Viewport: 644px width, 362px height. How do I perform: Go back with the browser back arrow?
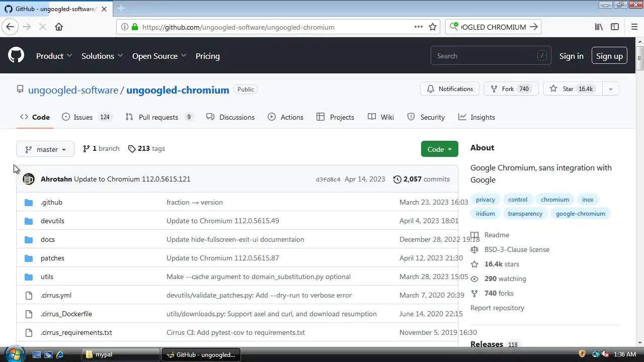click(x=10, y=27)
